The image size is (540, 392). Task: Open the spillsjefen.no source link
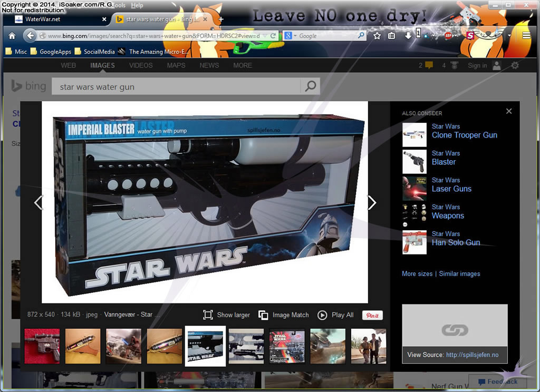472,355
